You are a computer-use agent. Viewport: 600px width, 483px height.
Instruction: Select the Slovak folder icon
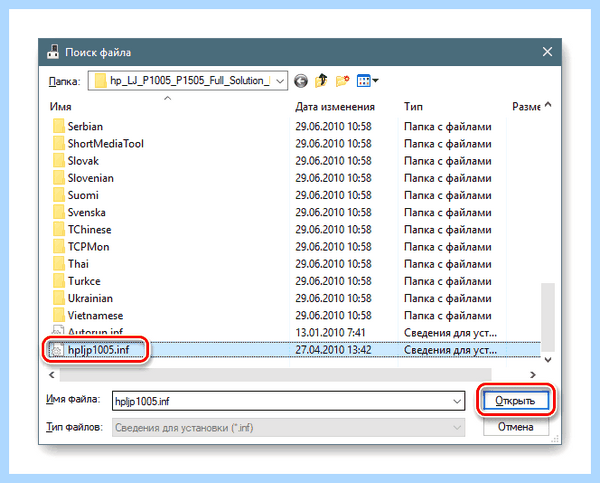(x=59, y=160)
